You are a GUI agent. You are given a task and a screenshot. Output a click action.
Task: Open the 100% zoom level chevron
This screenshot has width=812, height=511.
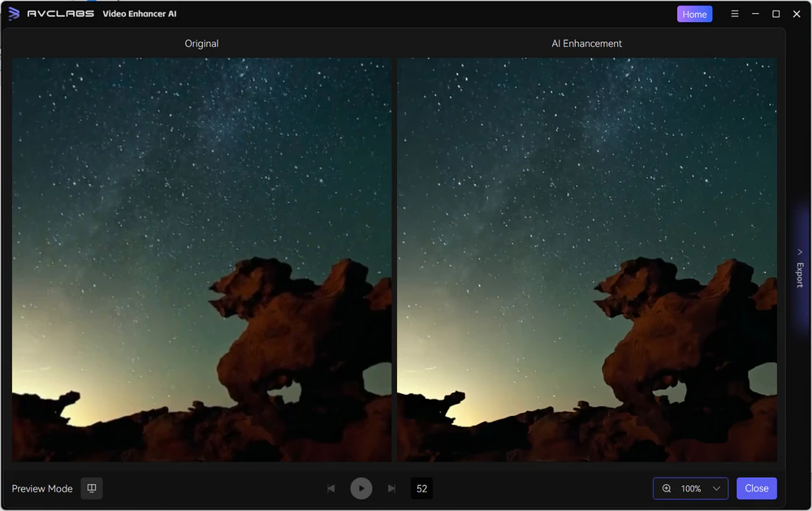click(718, 488)
